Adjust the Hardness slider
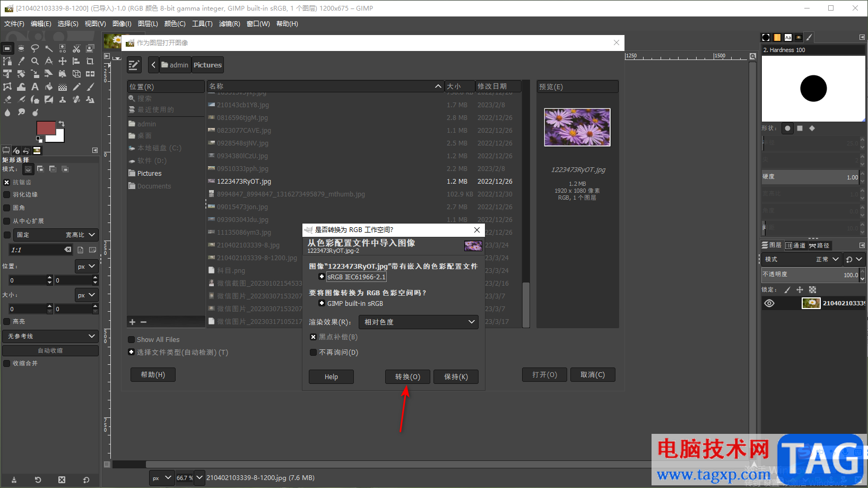The width and height of the screenshot is (868, 488). coord(810,177)
